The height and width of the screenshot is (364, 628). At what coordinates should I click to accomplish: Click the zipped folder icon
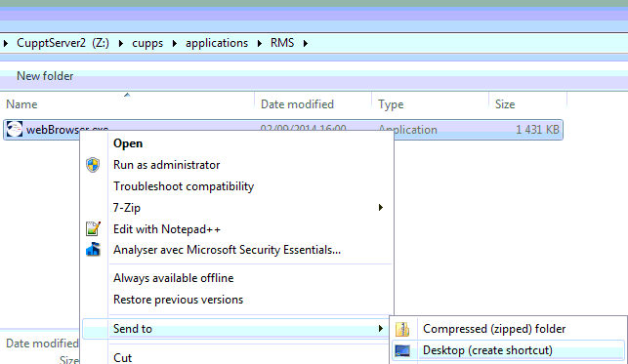[x=402, y=329]
